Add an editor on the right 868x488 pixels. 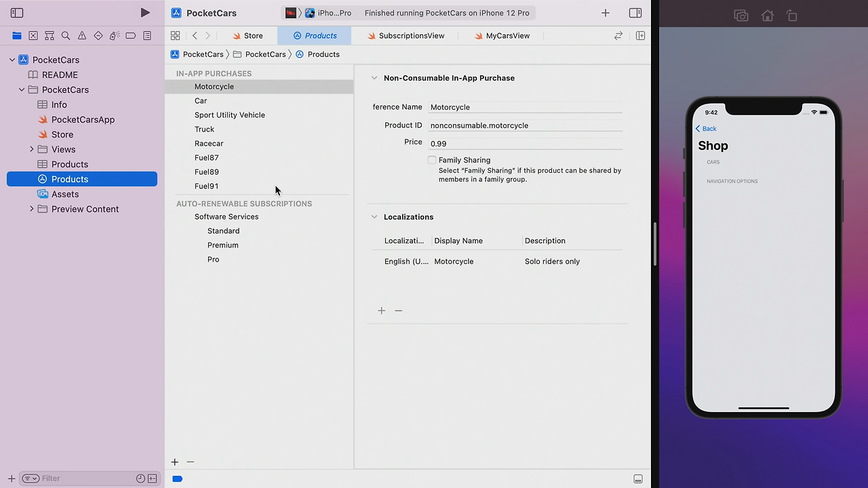[x=640, y=35]
